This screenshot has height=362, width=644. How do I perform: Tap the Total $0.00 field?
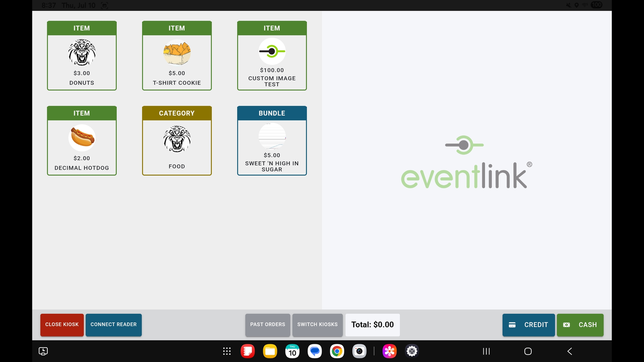[x=372, y=324]
